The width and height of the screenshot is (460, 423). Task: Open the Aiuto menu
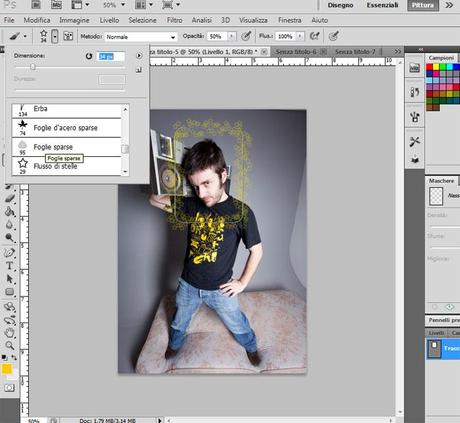pos(320,20)
